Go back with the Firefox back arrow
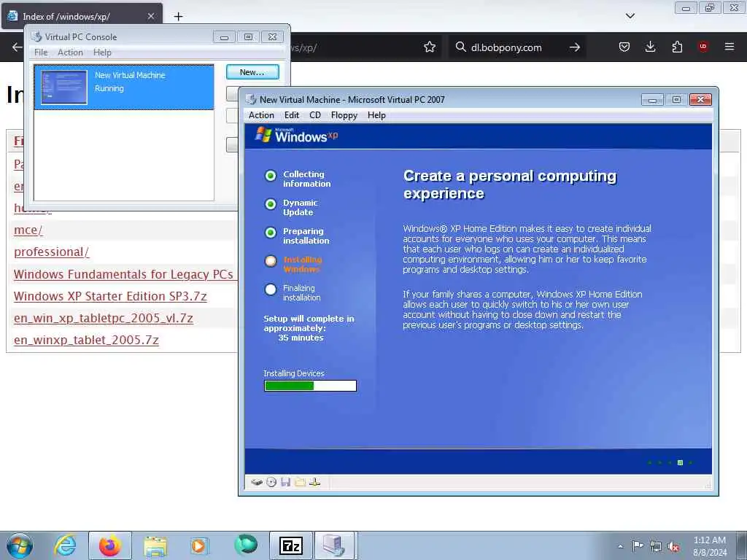Viewport: 747px width, 560px height. coord(17,47)
